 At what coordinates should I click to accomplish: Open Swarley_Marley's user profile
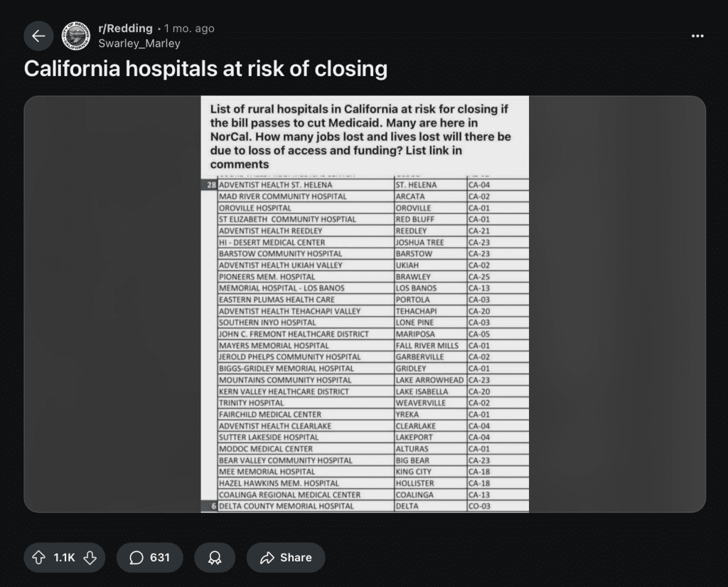139,43
